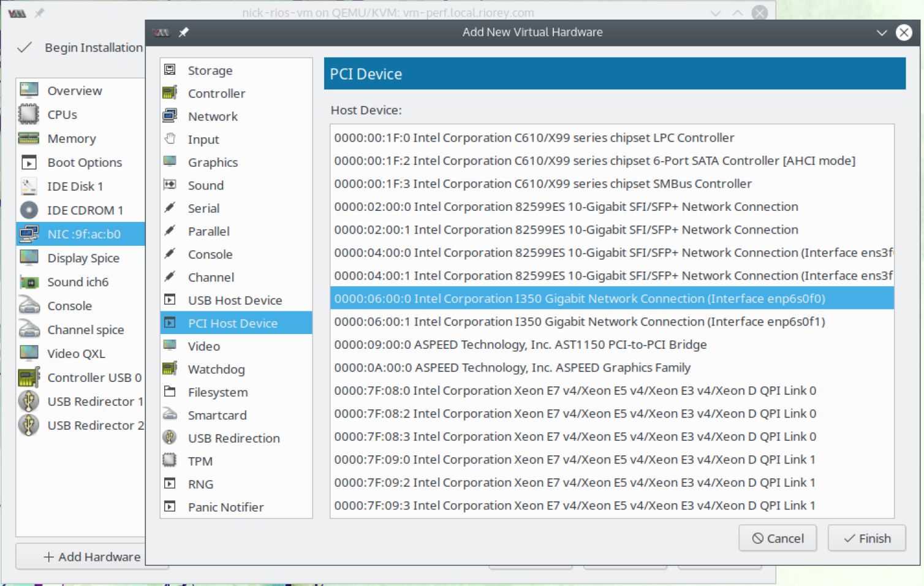924x586 pixels.
Task: Open IDE CDROM 1 disc icon
Action: (x=29, y=210)
